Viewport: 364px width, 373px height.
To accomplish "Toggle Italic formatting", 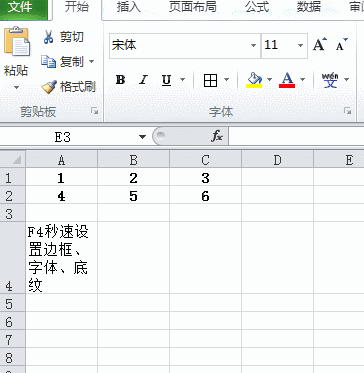I will (x=143, y=80).
